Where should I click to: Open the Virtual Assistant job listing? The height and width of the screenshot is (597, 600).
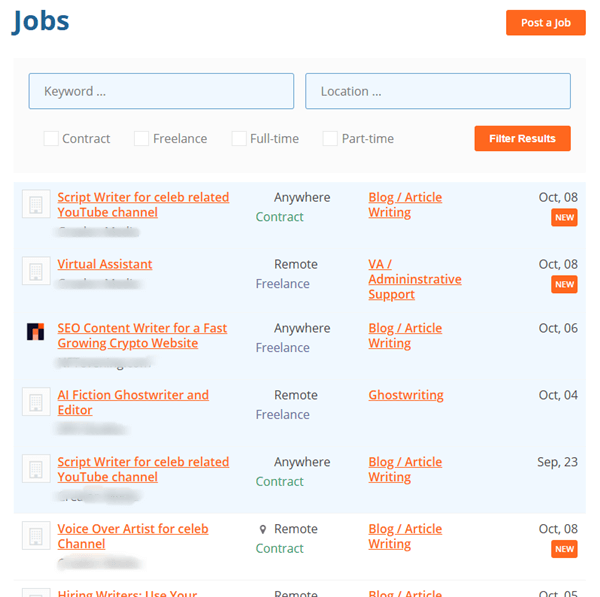[105, 265]
